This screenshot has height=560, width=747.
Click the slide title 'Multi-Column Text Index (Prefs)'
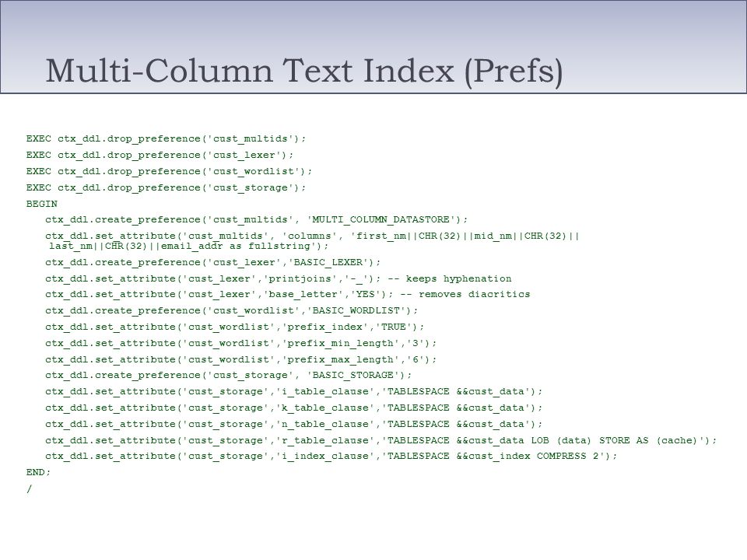tap(304, 72)
